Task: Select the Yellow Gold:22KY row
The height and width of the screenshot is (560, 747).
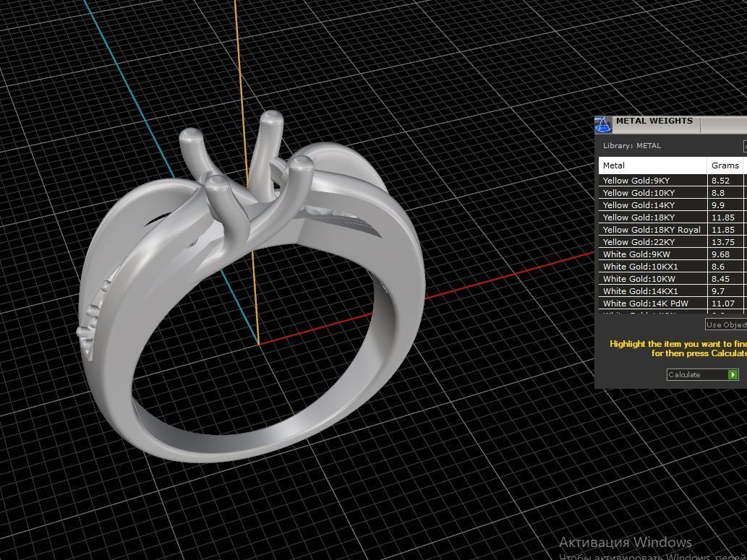Action: click(673, 242)
